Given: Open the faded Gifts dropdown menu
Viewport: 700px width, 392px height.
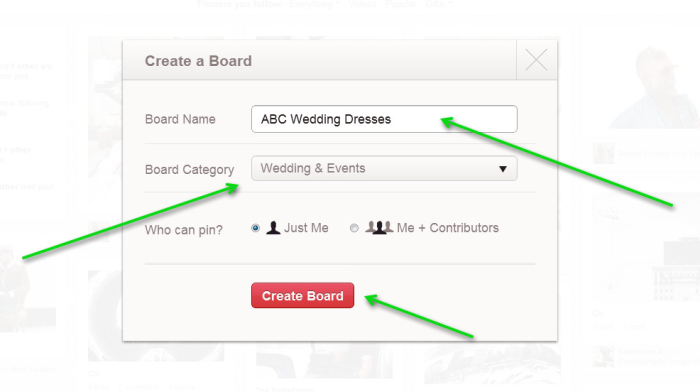Looking at the screenshot, I should point(438,4).
